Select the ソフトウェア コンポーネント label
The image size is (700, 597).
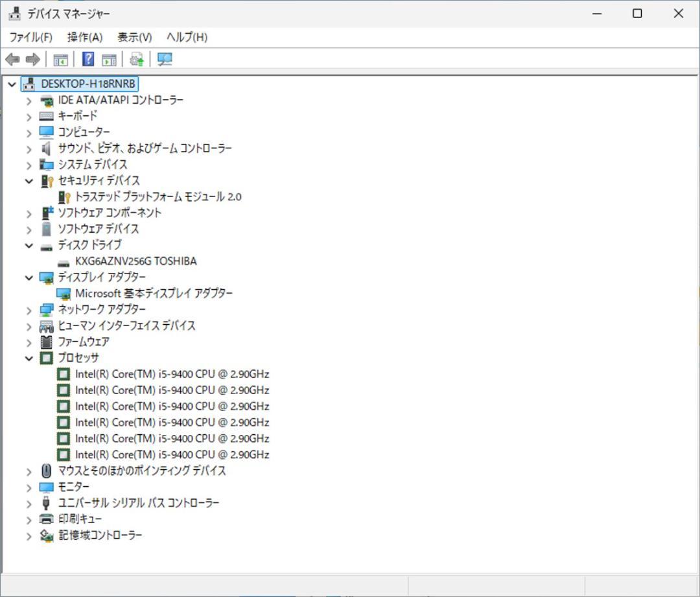tap(110, 213)
